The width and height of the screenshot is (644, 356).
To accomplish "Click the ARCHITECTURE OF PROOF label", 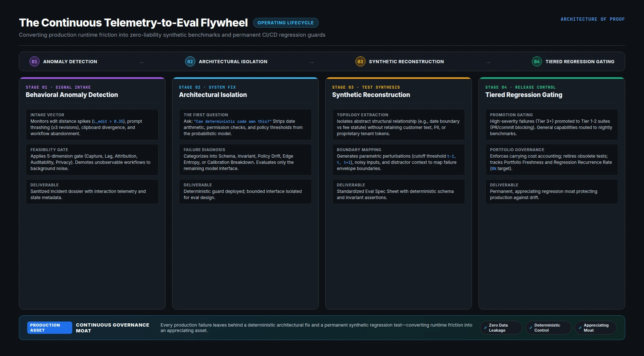I will click(x=592, y=19).
